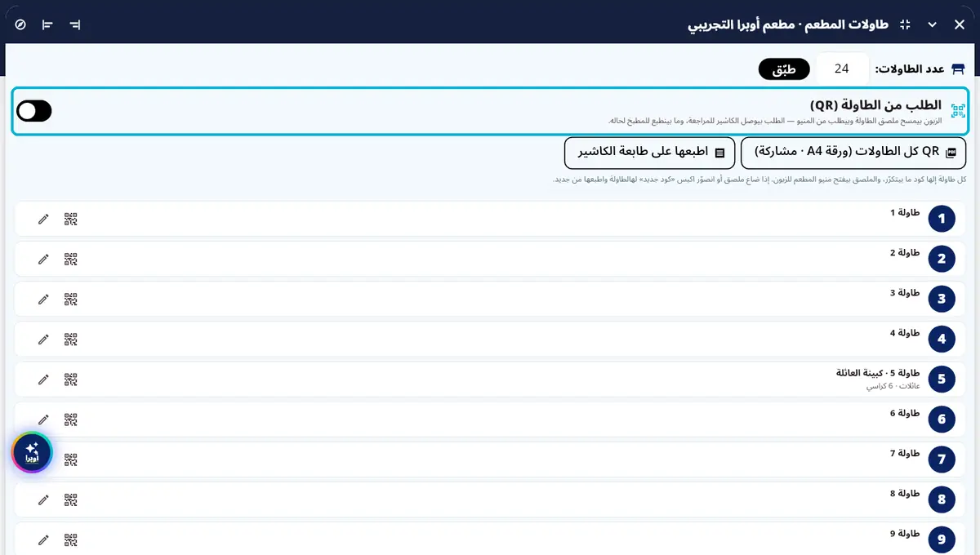The image size is (980, 555).
Task: Edit طاولة 3 using the pencil icon
Action: (x=43, y=299)
